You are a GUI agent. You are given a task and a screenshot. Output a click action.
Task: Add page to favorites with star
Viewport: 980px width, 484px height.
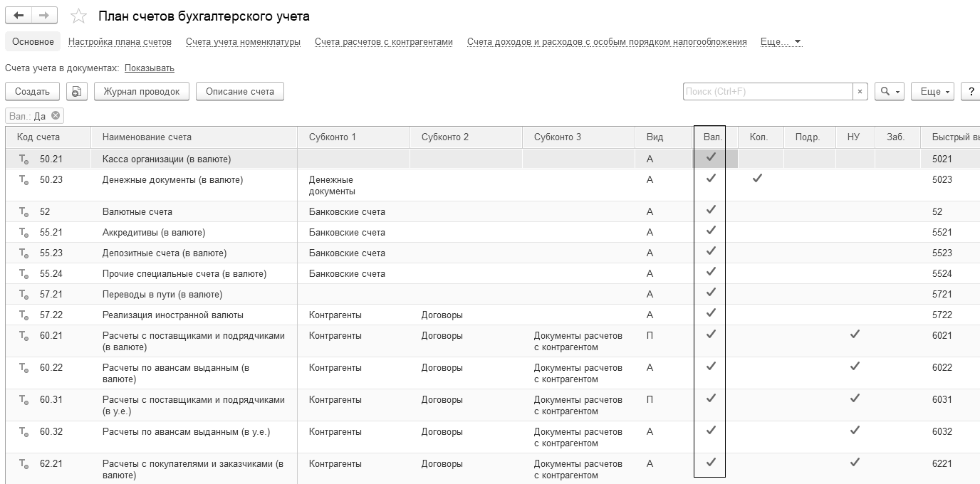coord(79,16)
